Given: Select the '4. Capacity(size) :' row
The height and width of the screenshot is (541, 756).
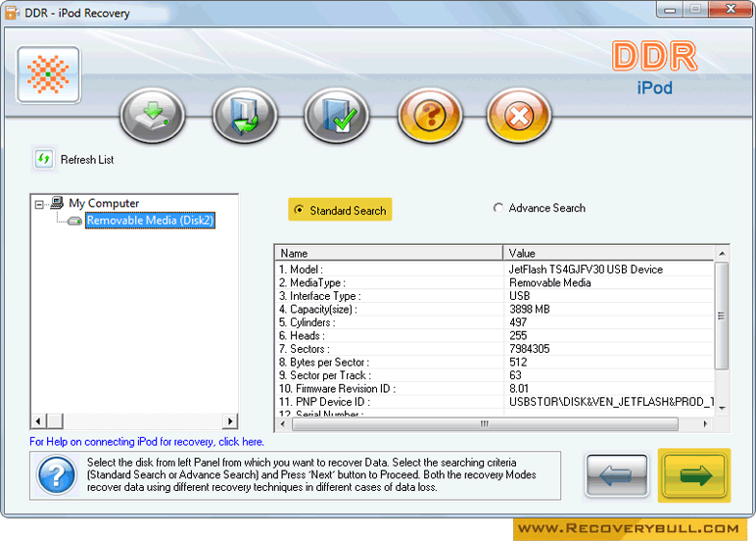Looking at the screenshot, I should [495, 310].
